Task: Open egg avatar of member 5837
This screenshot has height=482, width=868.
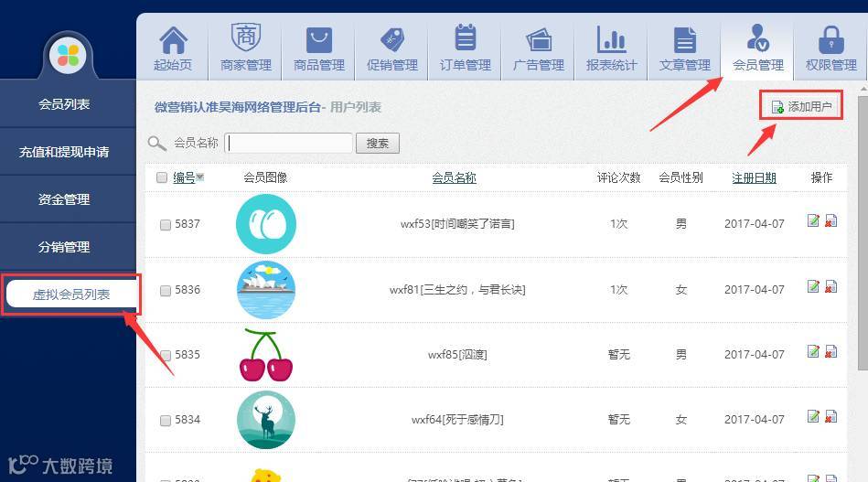Action: (266, 224)
